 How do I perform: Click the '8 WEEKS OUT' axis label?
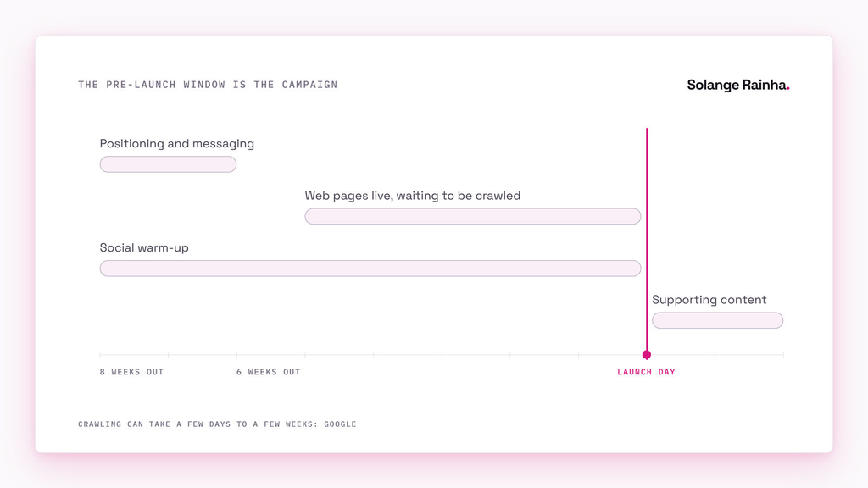pos(131,373)
